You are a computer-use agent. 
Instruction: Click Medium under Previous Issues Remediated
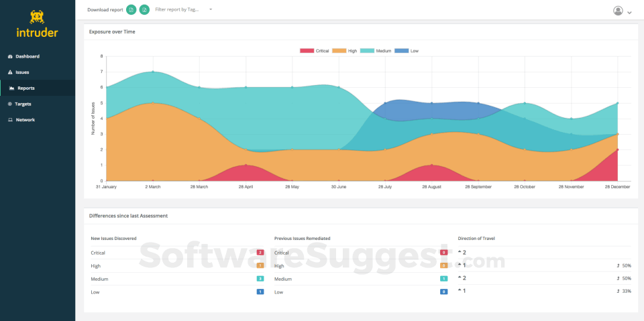point(283,279)
